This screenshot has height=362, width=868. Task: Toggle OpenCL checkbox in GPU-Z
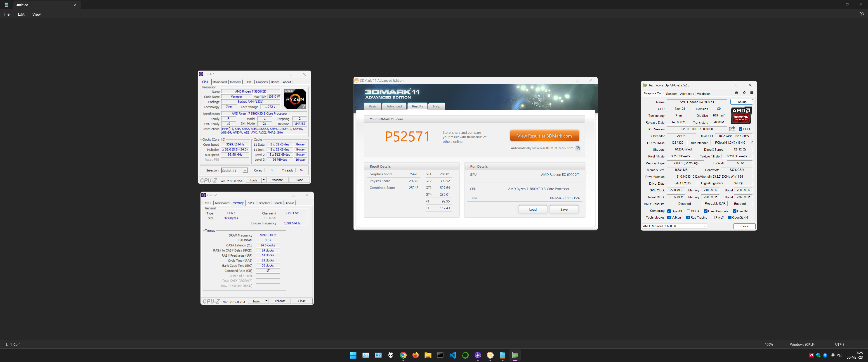tap(669, 211)
